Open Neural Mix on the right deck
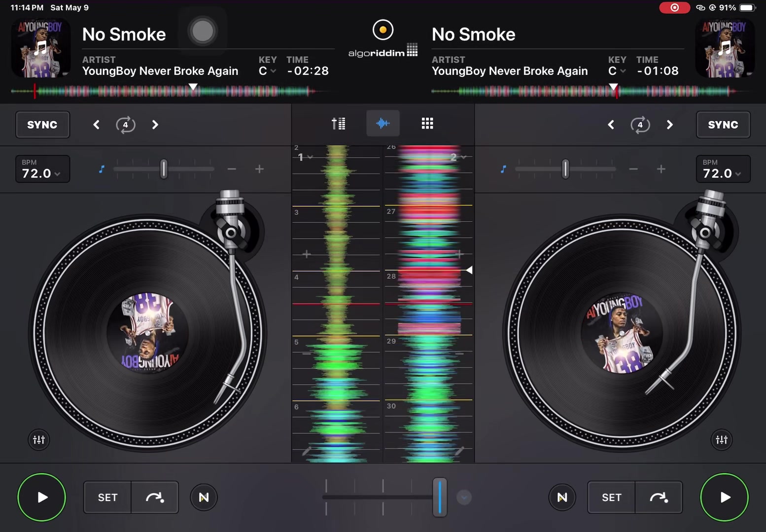 point(562,497)
